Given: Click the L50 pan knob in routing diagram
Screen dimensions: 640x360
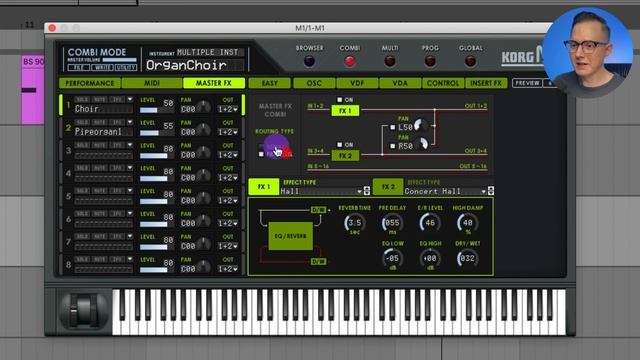Looking at the screenshot, I should click(x=420, y=125).
